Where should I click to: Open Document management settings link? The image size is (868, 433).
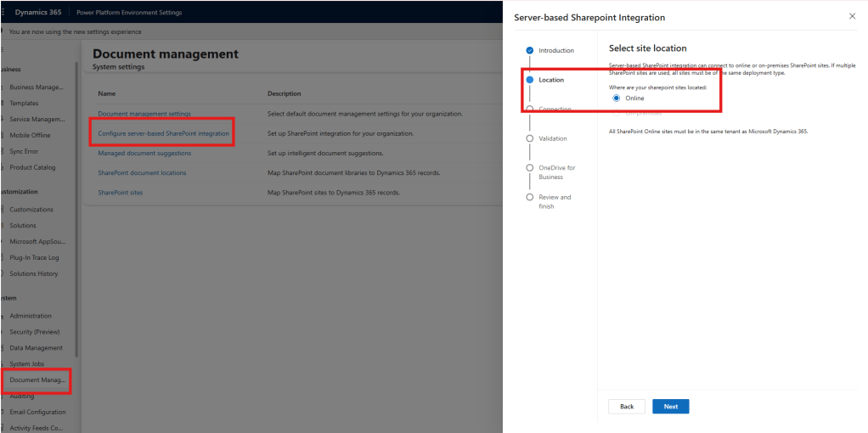pyautogui.click(x=144, y=114)
